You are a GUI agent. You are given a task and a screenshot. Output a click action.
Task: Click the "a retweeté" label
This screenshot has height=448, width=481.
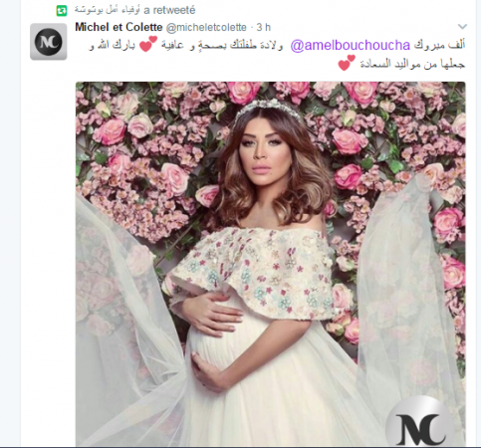click(x=169, y=10)
